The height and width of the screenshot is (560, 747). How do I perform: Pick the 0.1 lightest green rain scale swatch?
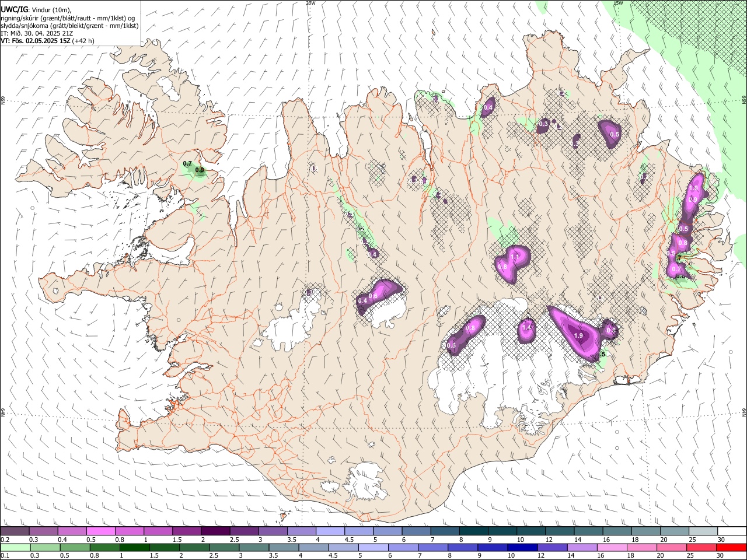pyautogui.click(x=15, y=548)
